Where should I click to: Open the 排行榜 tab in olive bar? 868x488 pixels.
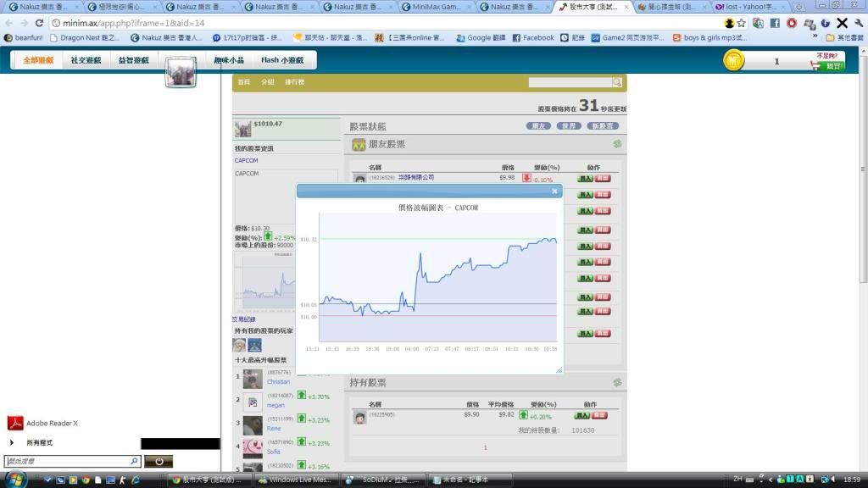click(295, 82)
